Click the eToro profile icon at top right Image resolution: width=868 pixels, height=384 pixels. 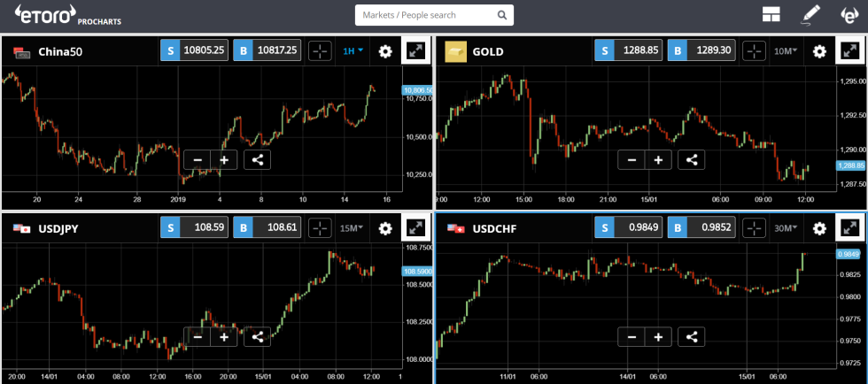(x=849, y=15)
